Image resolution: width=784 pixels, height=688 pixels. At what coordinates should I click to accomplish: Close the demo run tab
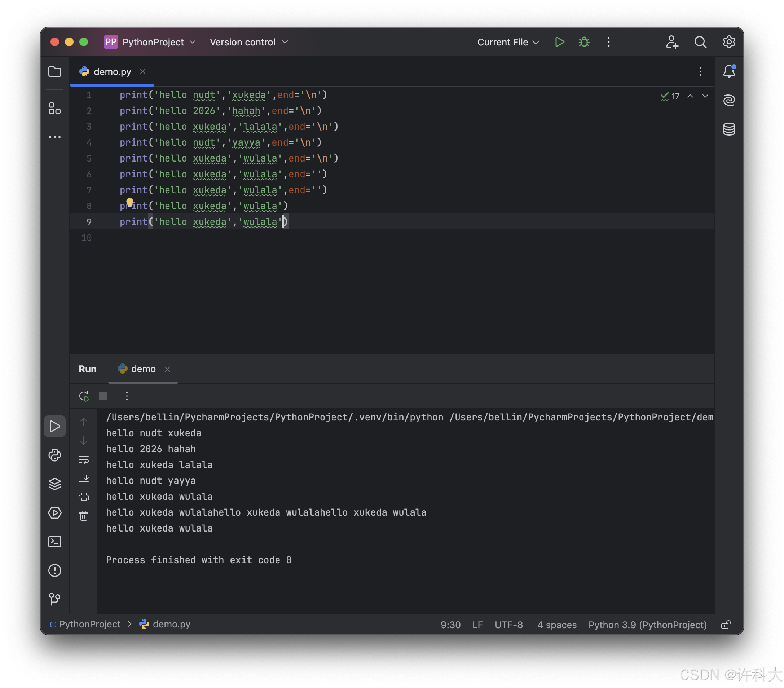(167, 369)
